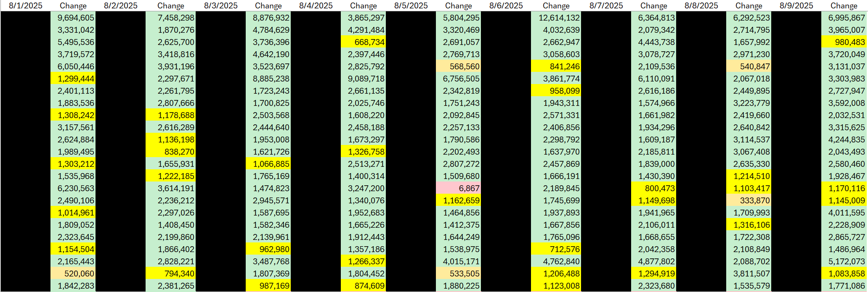Click cell showing 6,756,505
The height and width of the screenshot is (292, 868).
pyautogui.click(x=458, y=79)
